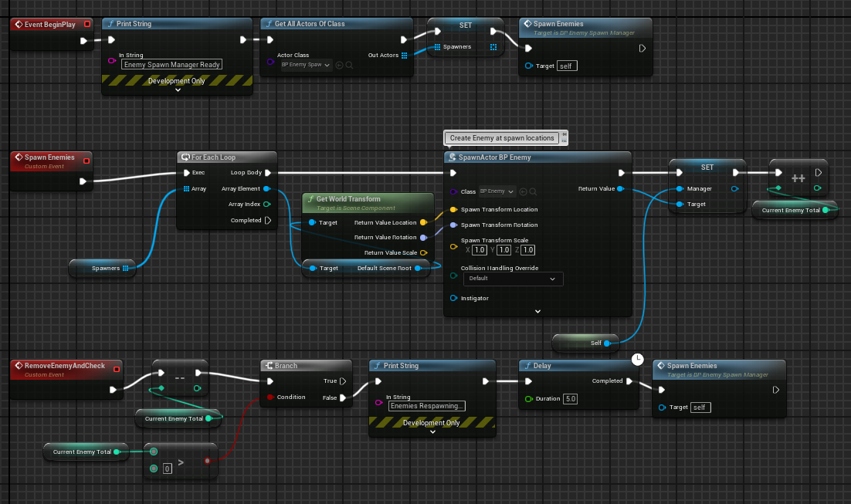
Task: Click the decrement -- node
Action: coord(180,377)
